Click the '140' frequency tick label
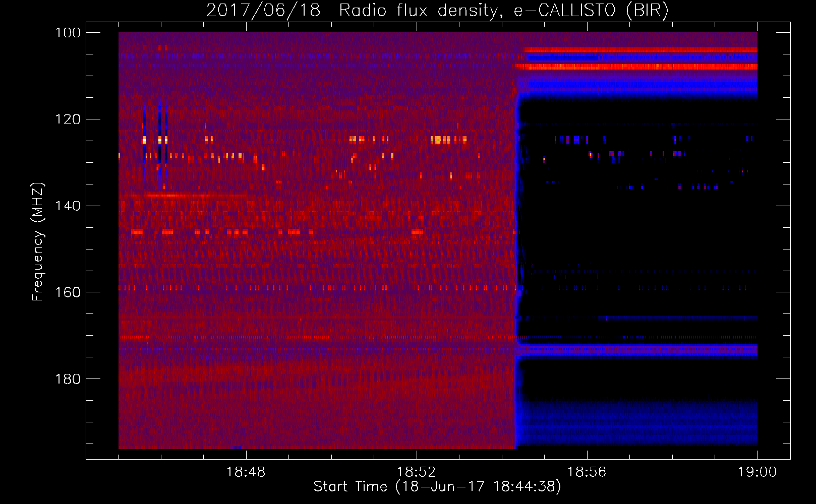Screen dimensions: 816x504 point(68,206)
